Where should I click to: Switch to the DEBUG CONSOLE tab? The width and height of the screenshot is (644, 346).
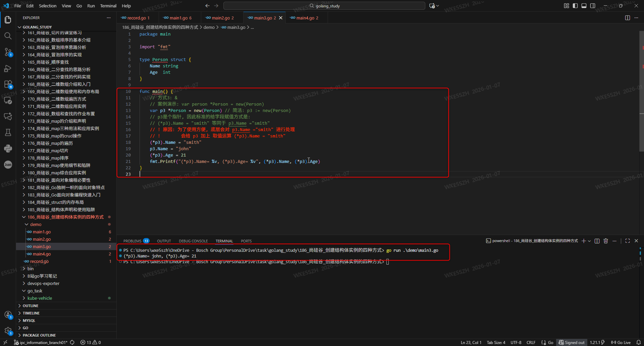pyautogui.click(x=193, y=241)
